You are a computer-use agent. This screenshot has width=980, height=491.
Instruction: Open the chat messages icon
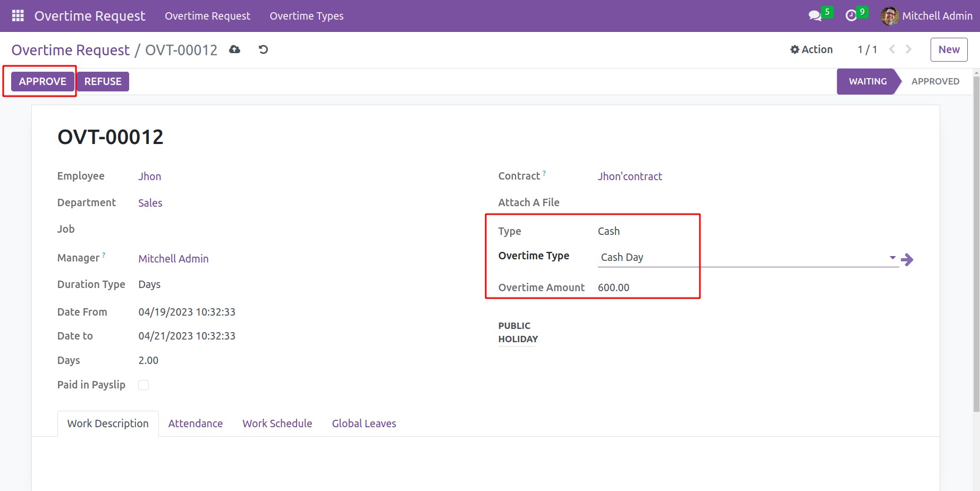click(814, 16)
